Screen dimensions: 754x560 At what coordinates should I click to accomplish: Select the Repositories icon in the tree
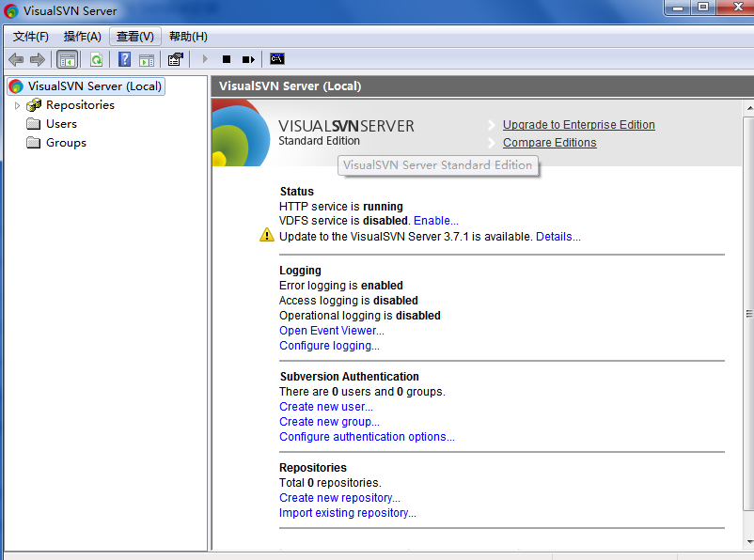(x=34, y=105)
